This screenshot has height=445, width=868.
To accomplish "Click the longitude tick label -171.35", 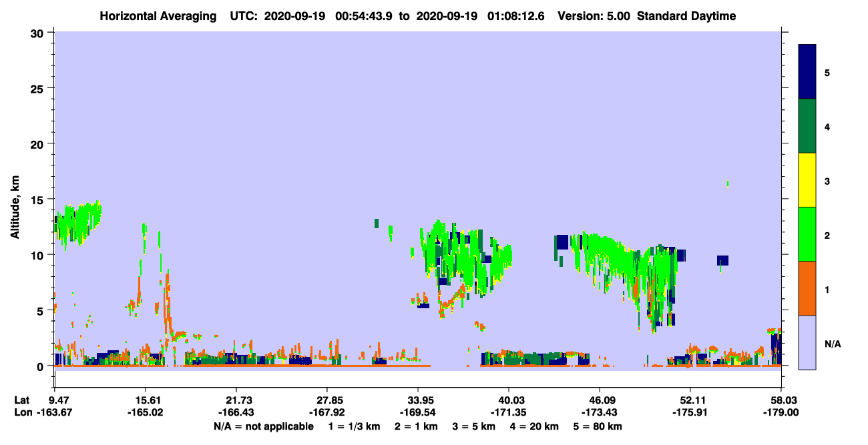I will click(x=509, y=412).
